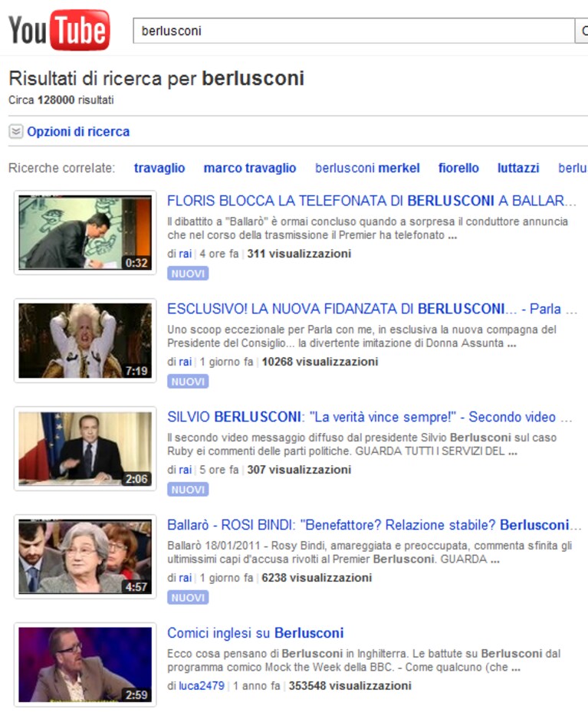
Task: Click the 2:59 duration label
Action: pos(136,695)
